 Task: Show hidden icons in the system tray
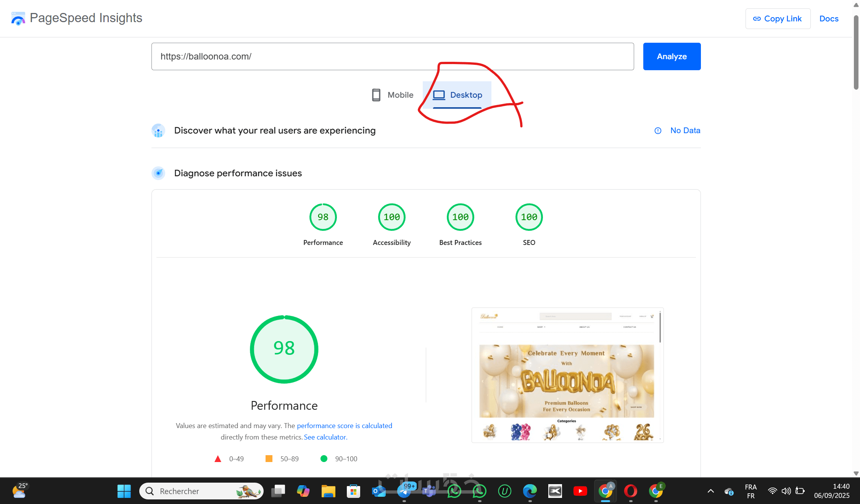(x=710, y=491)
